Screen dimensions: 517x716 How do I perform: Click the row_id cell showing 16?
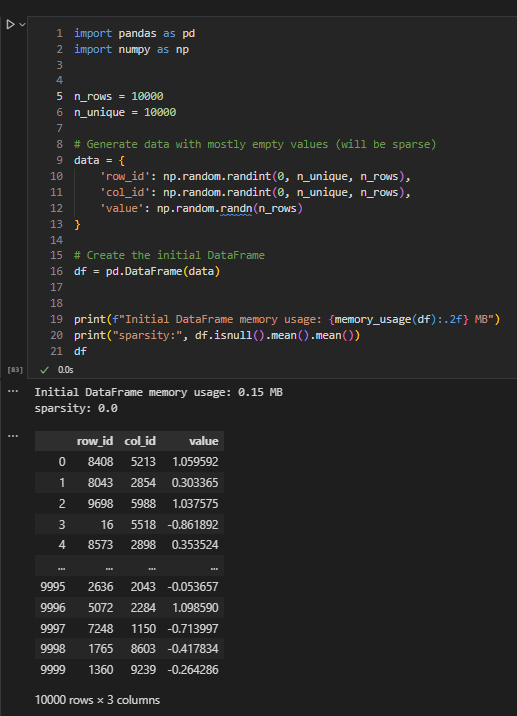pyautogui.click(x=107, y=525)
